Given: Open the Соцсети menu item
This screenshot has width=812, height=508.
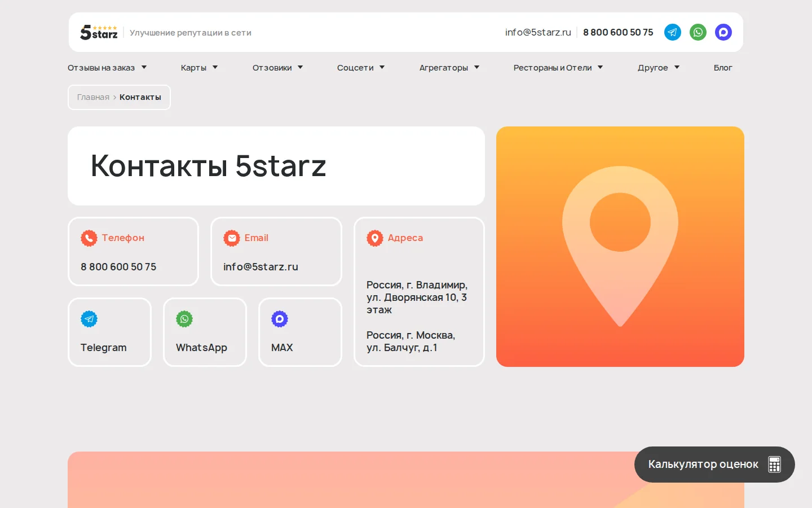Looking at the screenshot, I should [355, 68].
